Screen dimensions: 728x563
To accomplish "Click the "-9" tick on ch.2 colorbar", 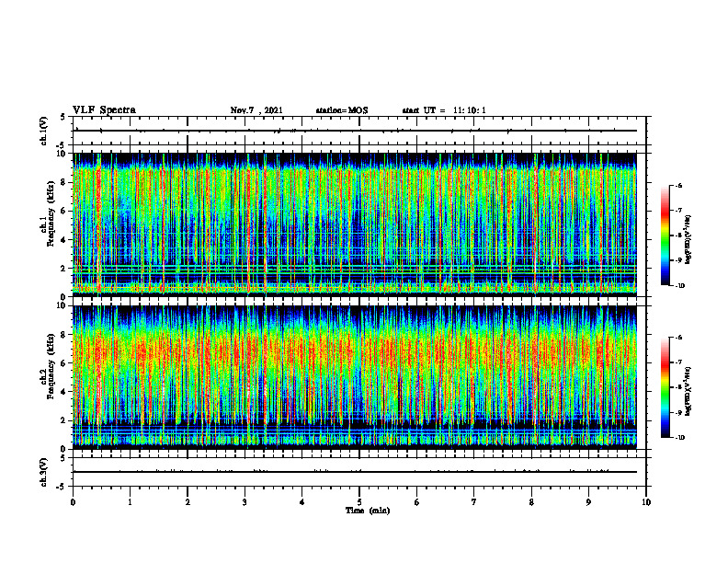I will (678, 412).
